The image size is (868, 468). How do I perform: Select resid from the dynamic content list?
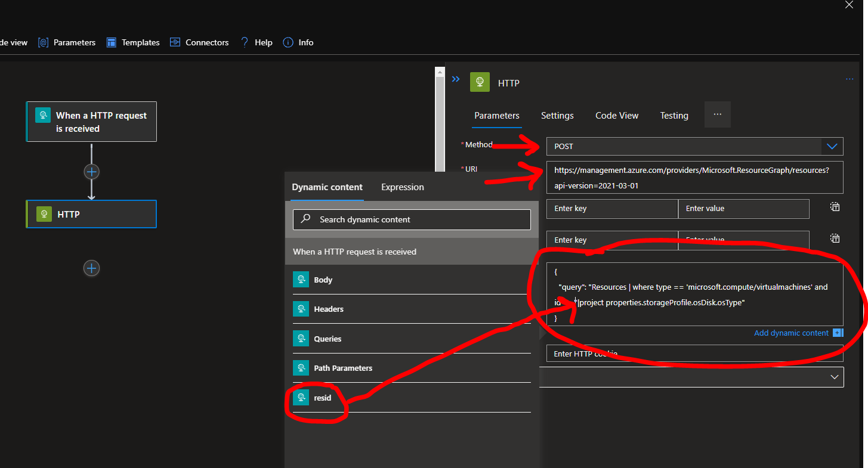click(x=322, y=398)
